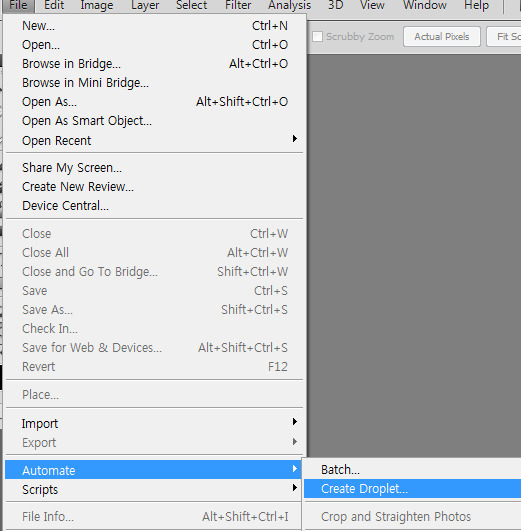The image size is (521, 531).
Task: Select Close All in File menu
Action: 154,253
